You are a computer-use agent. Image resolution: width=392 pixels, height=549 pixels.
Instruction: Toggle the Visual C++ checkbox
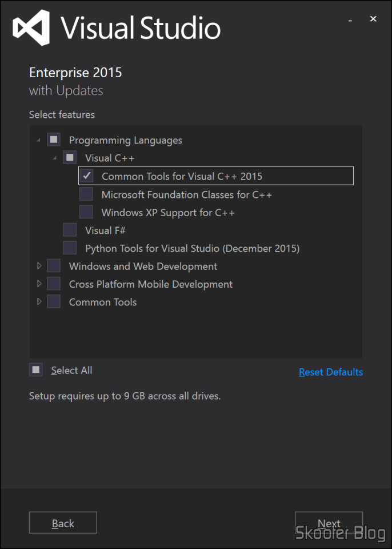pyautogui.click(x=70, y=157)
